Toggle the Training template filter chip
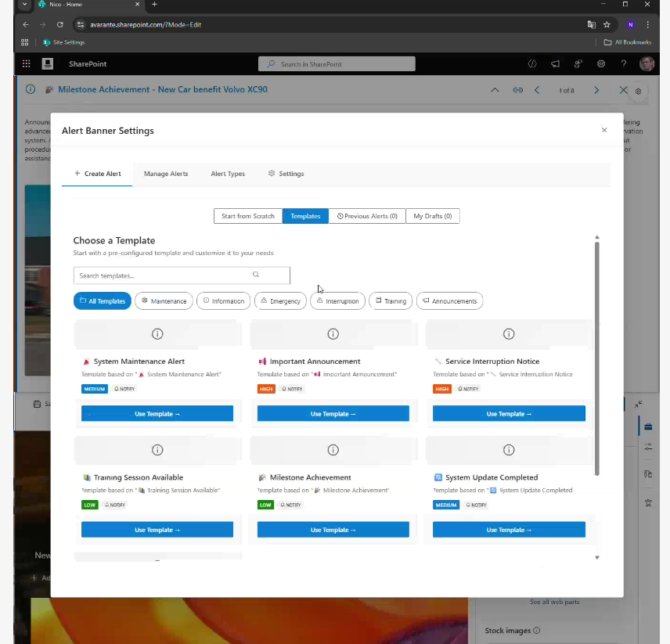 (x=390, y=301)
